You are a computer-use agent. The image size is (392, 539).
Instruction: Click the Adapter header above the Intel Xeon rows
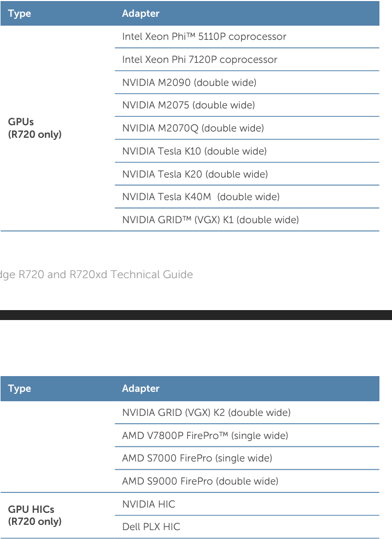pyautogui.click(x=141, y=14)
